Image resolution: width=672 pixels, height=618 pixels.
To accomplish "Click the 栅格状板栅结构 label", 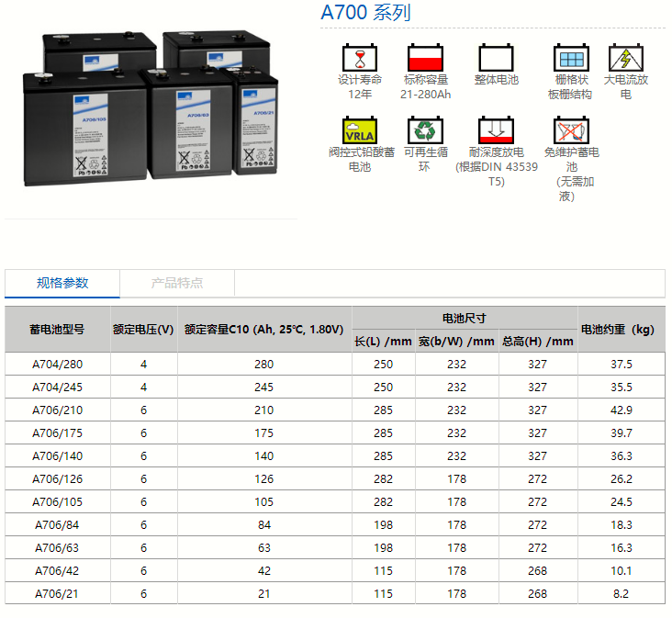I will [570, 87].
